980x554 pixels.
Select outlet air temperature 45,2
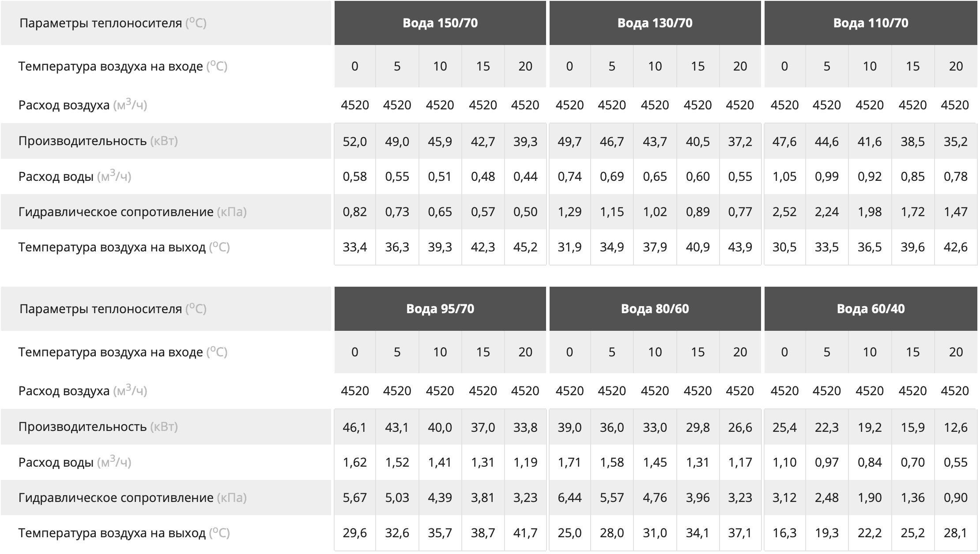[x=525, y=247]
